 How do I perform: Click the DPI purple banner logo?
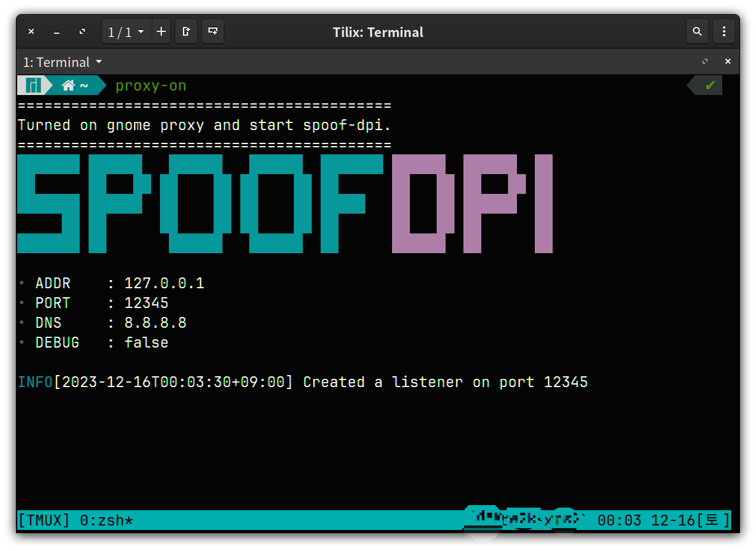(472, 203)
